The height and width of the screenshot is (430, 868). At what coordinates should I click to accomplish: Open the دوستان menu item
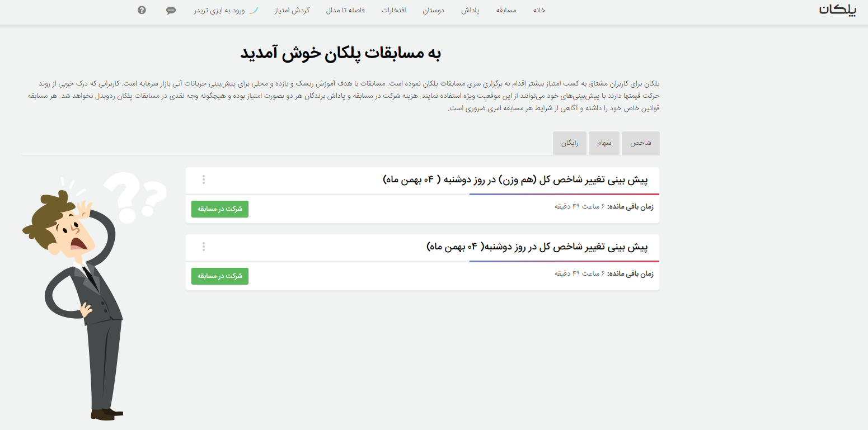(x=433, y=11)
